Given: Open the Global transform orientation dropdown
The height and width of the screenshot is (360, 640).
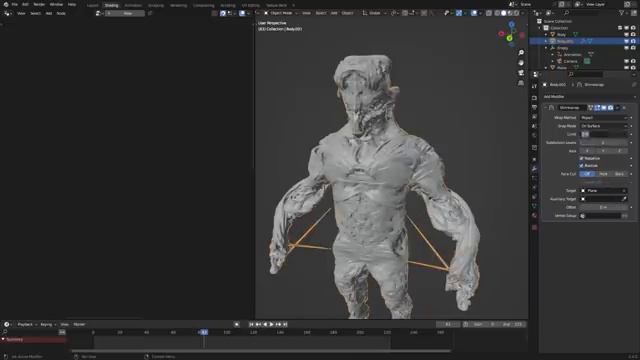Looking at the screenshot, I should click(374, 13).
